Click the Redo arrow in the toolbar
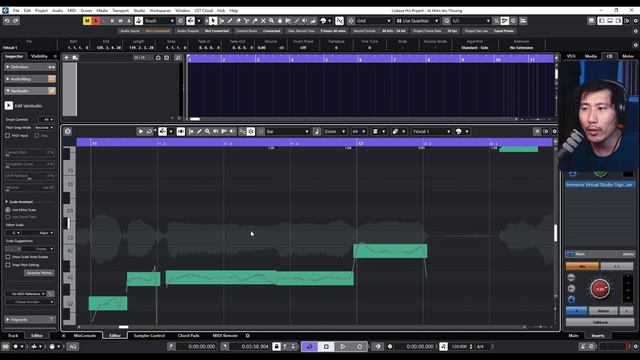Screen dimensions: 640x360 tap(16, 21)
